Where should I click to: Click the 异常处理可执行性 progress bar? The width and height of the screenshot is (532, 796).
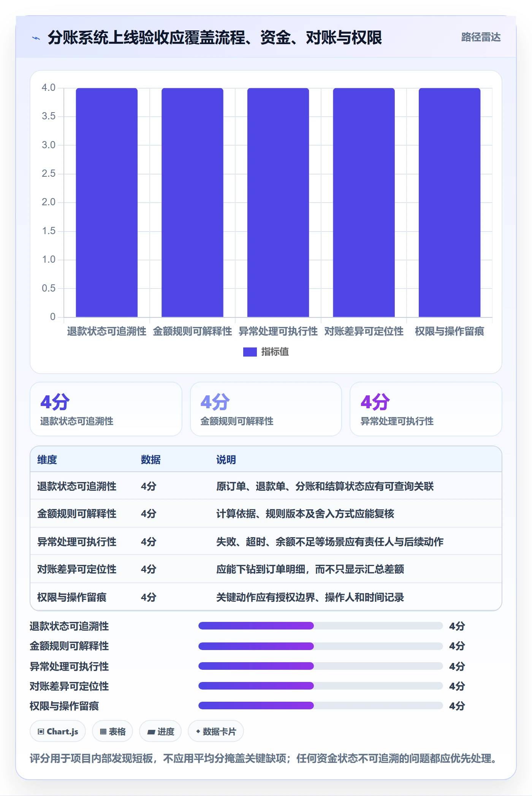(x=320, y=666)
